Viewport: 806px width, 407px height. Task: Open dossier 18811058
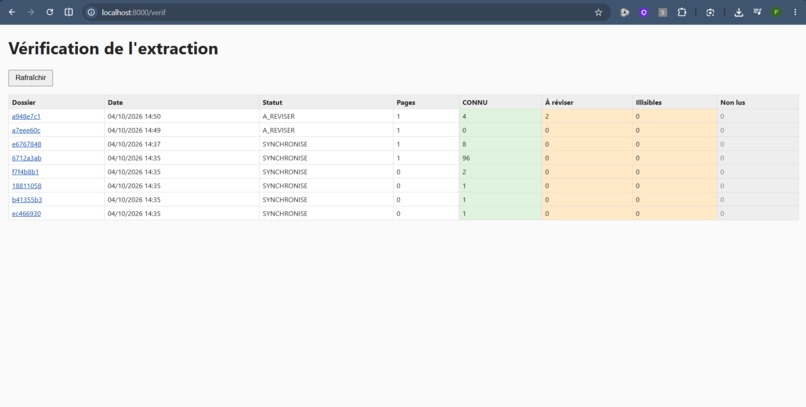coord(27,186)
